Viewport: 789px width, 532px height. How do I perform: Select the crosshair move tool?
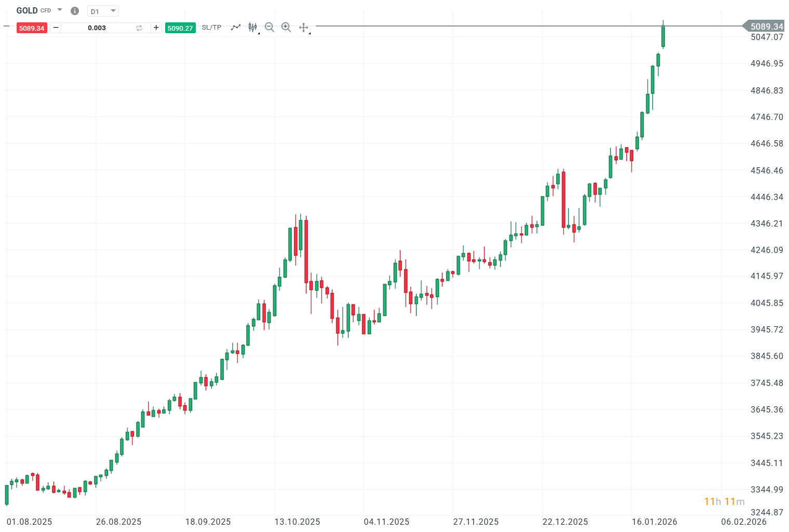pos(304,27)
